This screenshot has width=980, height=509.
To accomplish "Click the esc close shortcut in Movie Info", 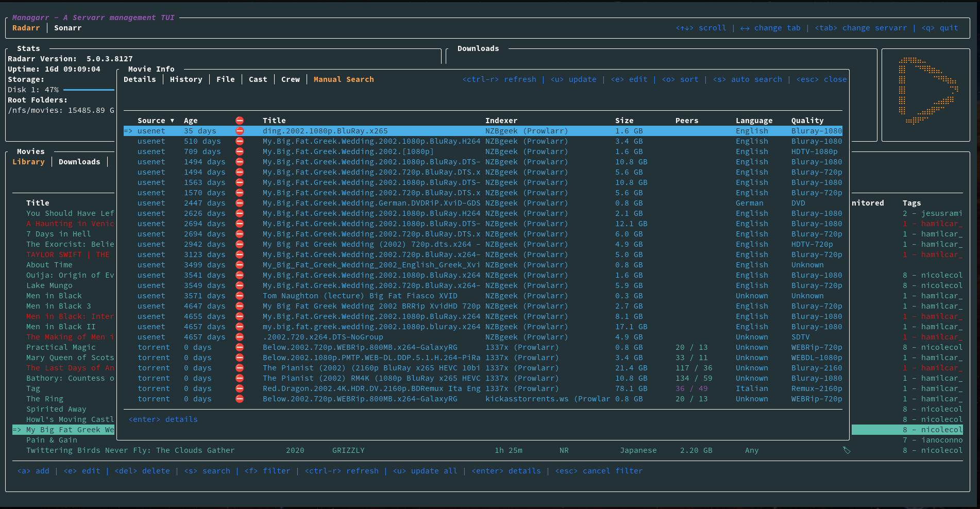I will point(821,79).
